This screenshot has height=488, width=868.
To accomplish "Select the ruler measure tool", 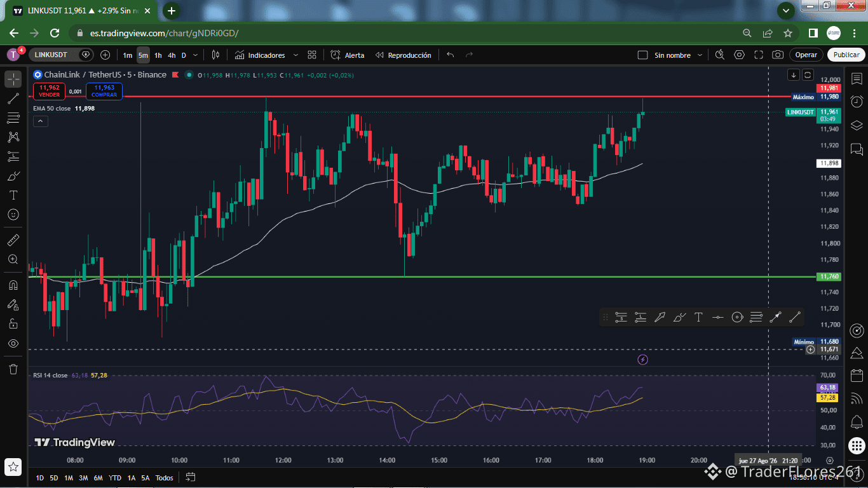I will (13, 240).
